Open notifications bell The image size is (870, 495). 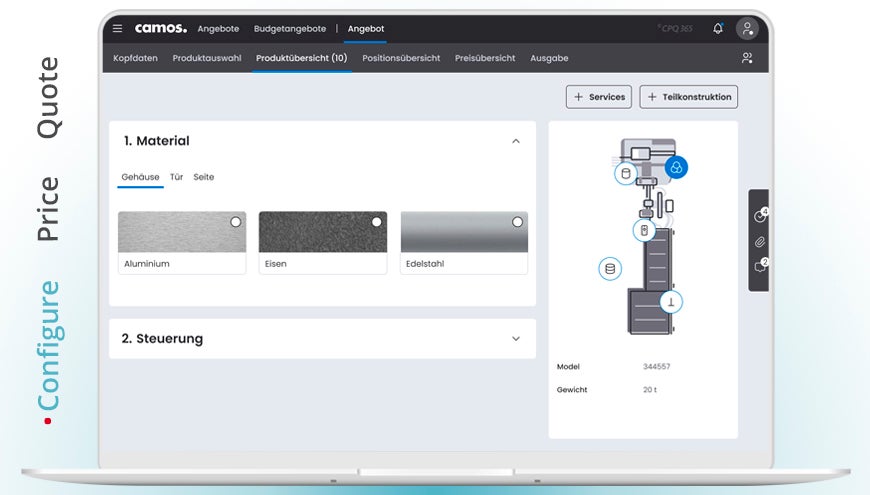pyautogui.click(x=717, y=29)
